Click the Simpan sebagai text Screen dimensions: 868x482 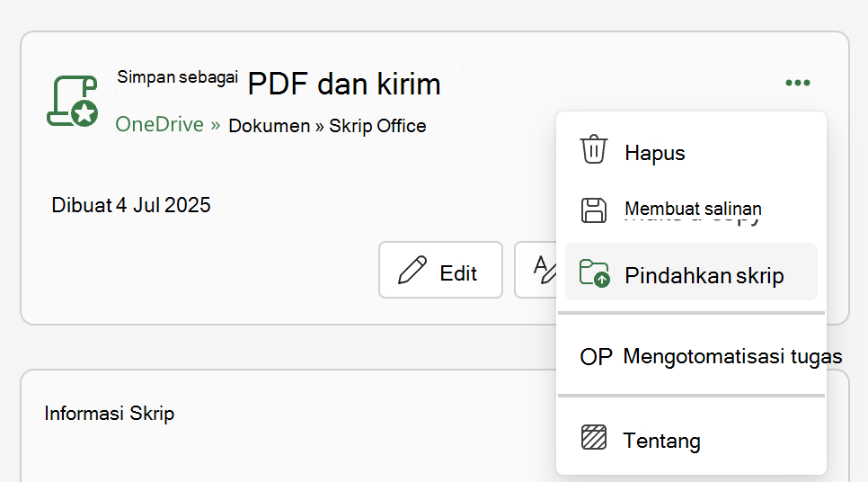click(x=177, y=77)
